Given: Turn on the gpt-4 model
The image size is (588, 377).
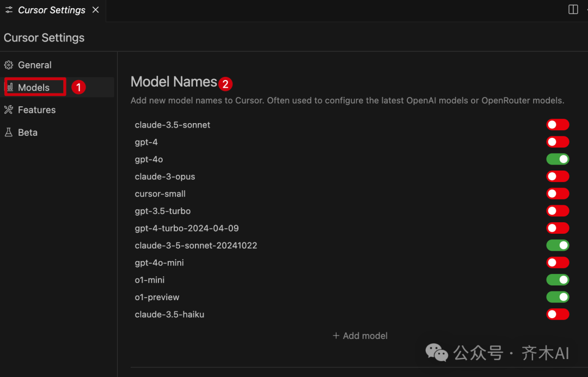Looking at the screenshot, I should click(558, 142).
